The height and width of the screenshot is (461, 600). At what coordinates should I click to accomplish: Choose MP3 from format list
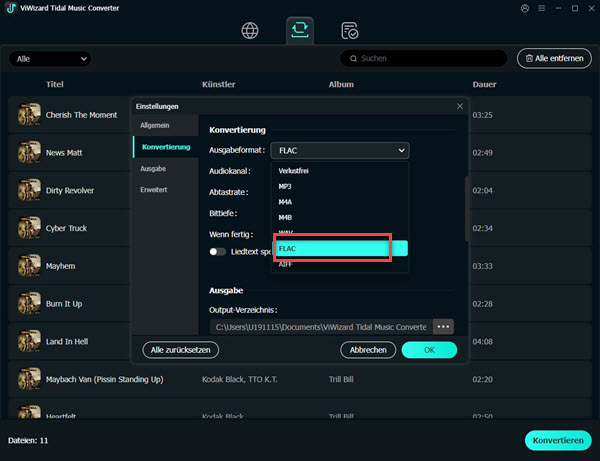(x=340, y=186)
